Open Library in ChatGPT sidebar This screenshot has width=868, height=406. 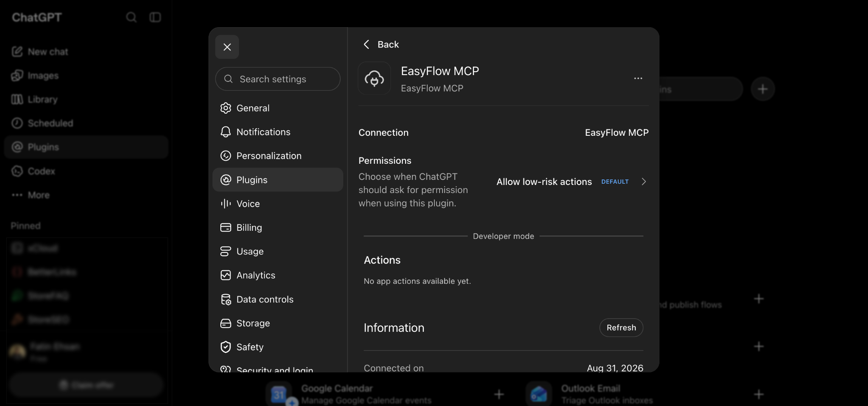(86, 99)
